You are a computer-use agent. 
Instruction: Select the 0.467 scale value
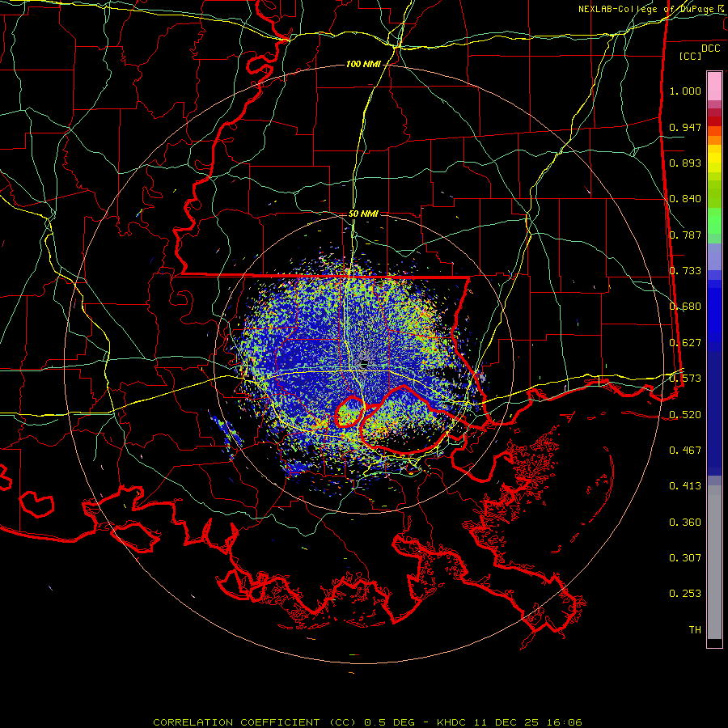click(x=685, y=451)
